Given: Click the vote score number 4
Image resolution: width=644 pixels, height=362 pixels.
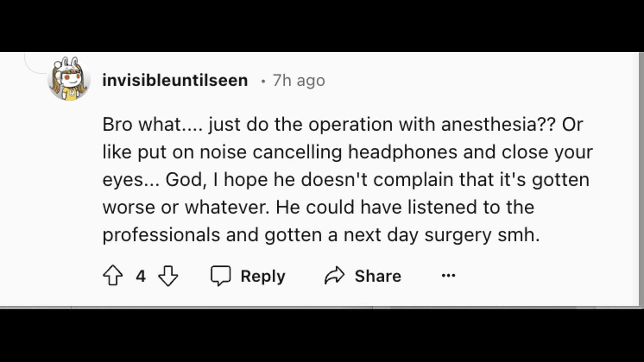Looking at the screenshot, I should (141, 276).
